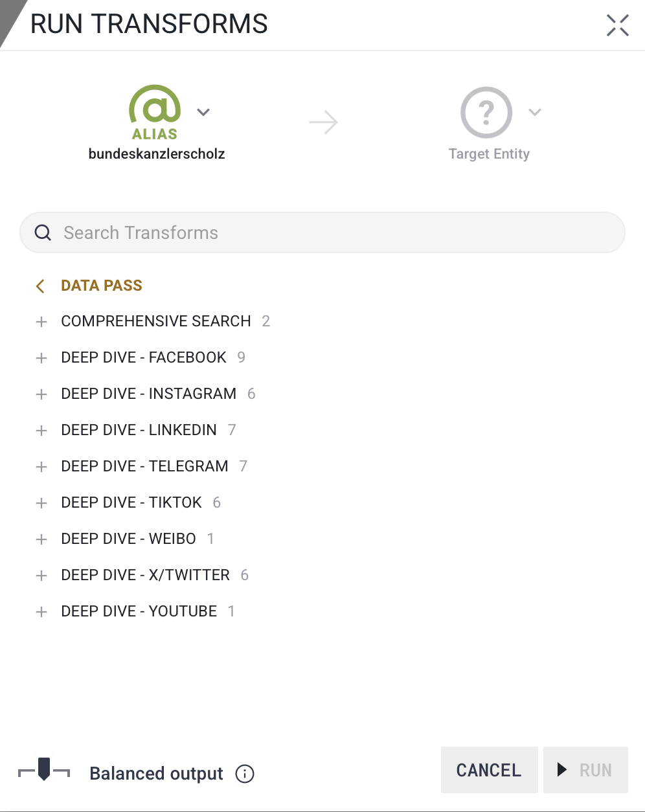The width and height of the screenshot is (645, 812).
Task: Open the Alias entity type dropdown
Action: 203,112
